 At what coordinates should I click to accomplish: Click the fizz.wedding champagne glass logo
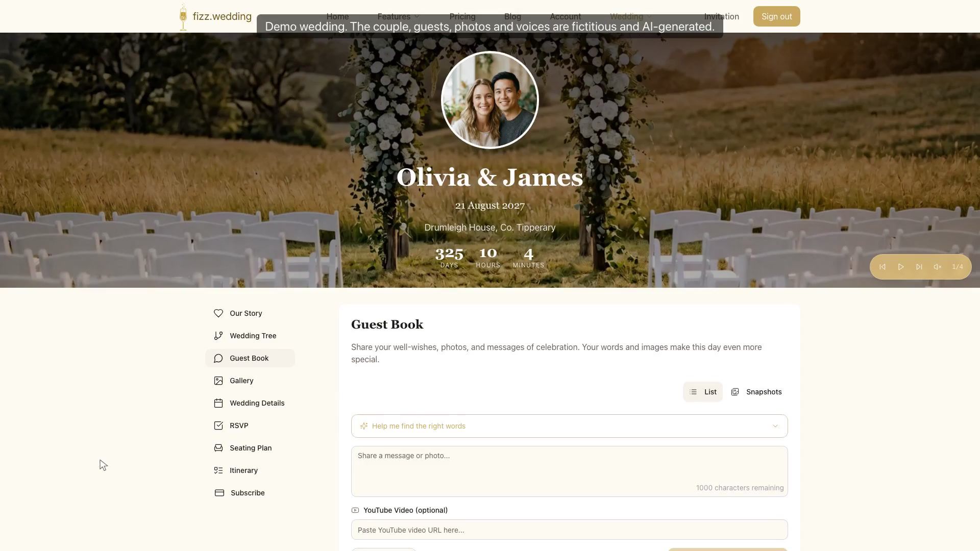pyautogui.click(x=183, y=17)
